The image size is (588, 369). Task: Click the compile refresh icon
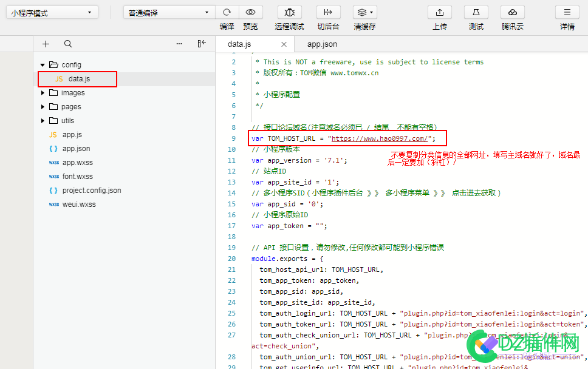pos(227,12)
